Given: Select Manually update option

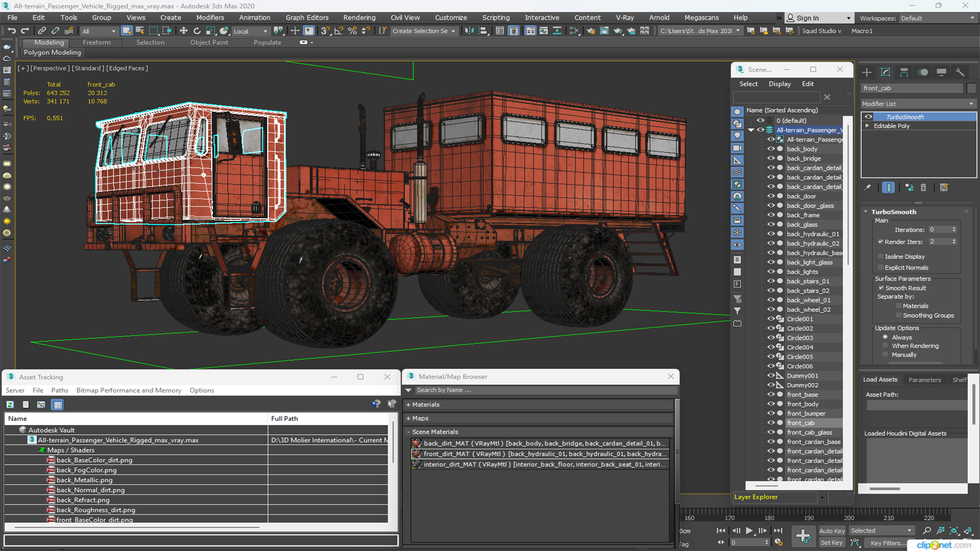Looking at the screenshot, I should click(x=885, y=355).
